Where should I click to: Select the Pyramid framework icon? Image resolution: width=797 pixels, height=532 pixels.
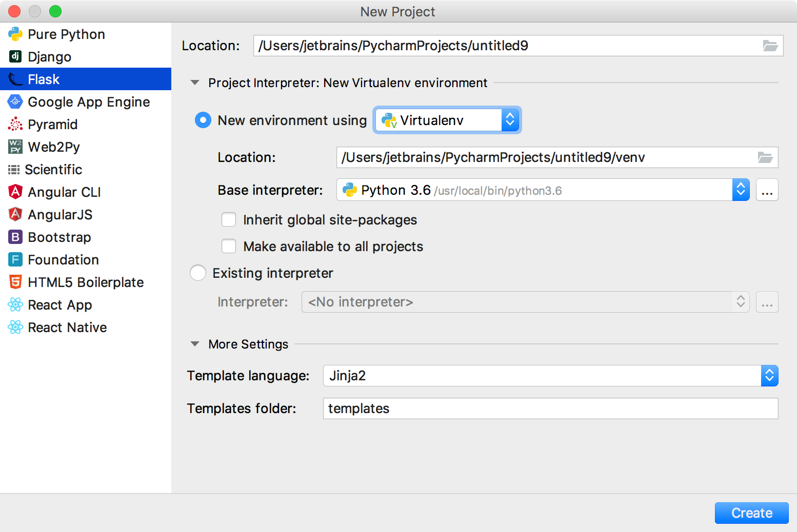[15, 124]
